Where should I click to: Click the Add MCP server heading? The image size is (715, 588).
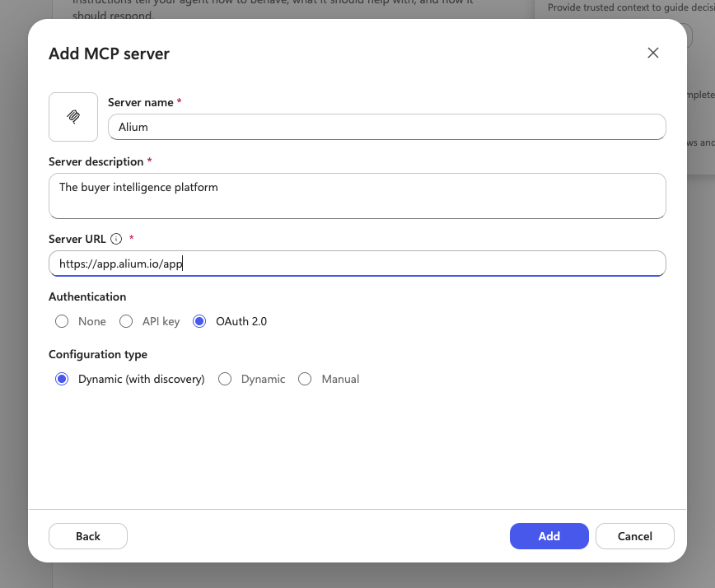tap(109, 54)
